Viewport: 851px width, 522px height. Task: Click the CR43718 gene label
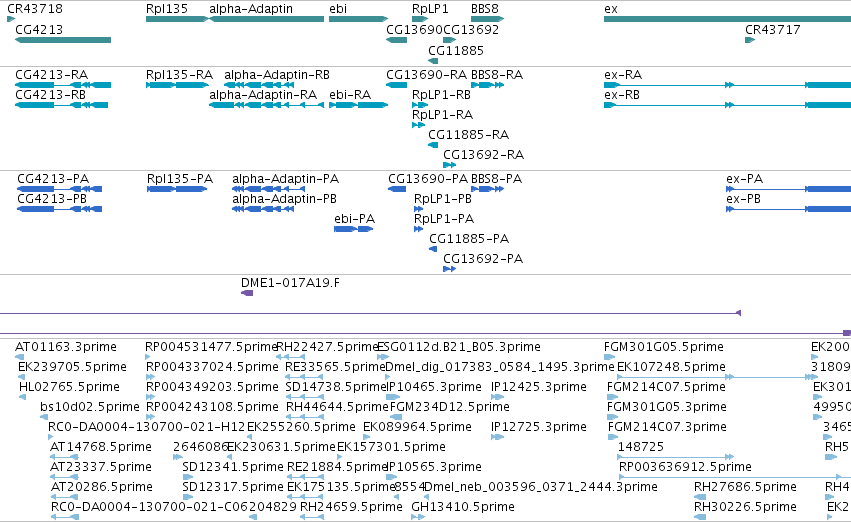35,9
